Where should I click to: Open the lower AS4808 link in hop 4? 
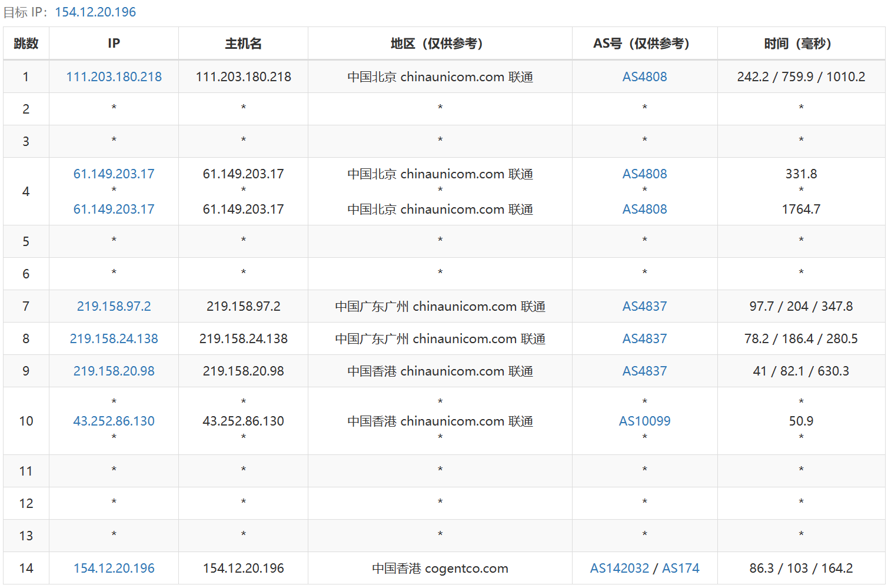pos(644,209)
